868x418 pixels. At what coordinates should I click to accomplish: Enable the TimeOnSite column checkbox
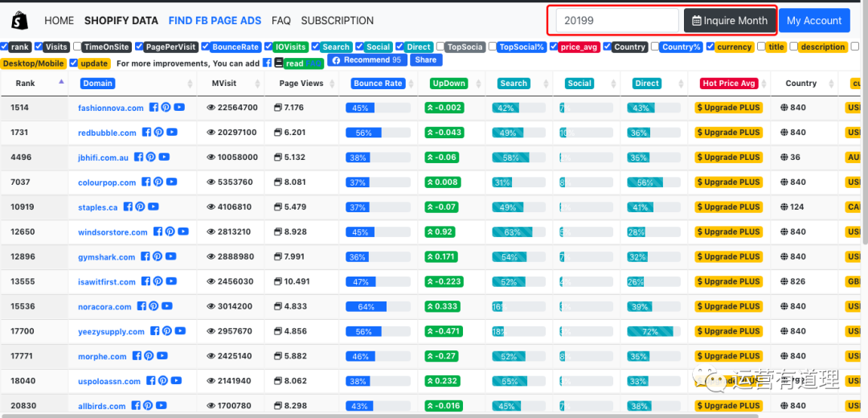tap(77, 47)
